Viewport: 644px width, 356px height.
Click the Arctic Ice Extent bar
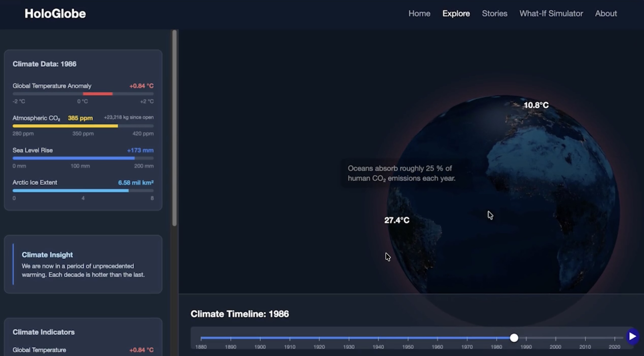click(x=71, y=191)
